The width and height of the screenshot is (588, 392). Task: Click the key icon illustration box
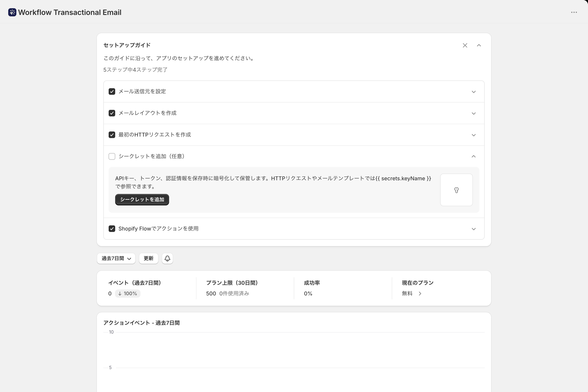pyautogui.click(x=456, y=190)
